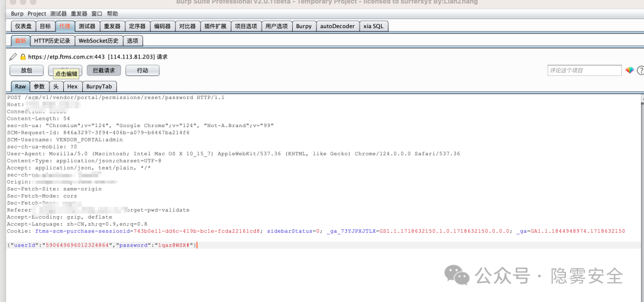
Task: Switch to the 头 headers tab
Action: pos(56,87)
